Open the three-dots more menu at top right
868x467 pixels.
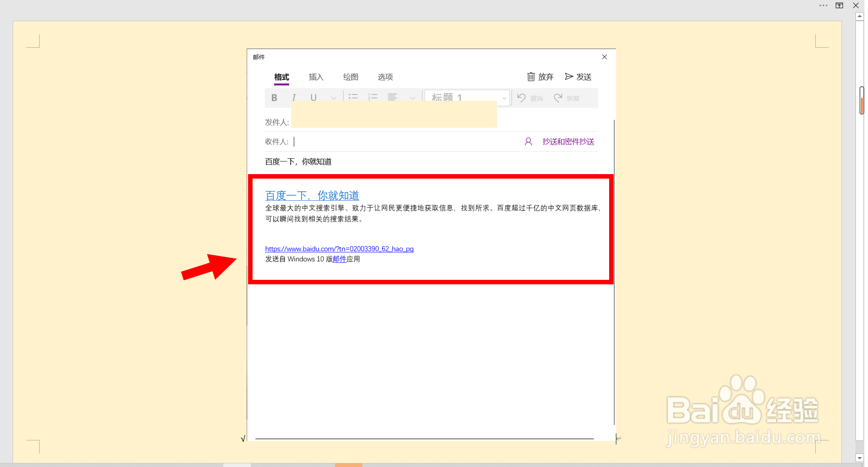click(x=823, y=5)
